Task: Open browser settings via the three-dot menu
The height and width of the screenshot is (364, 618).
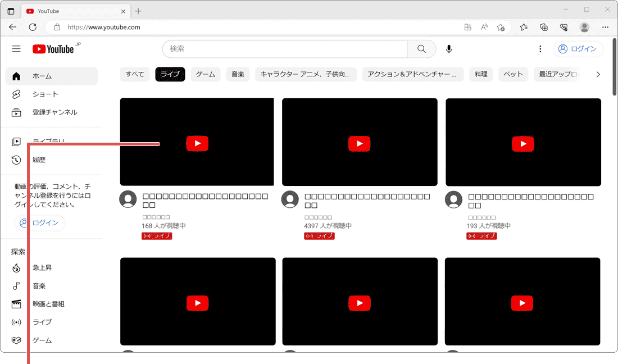Action: (x=605, y=27)
